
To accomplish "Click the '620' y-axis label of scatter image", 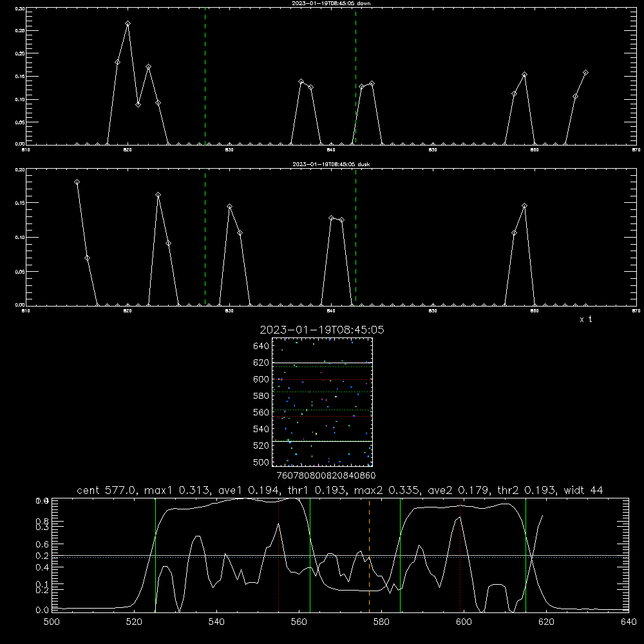I will point(261,363).
